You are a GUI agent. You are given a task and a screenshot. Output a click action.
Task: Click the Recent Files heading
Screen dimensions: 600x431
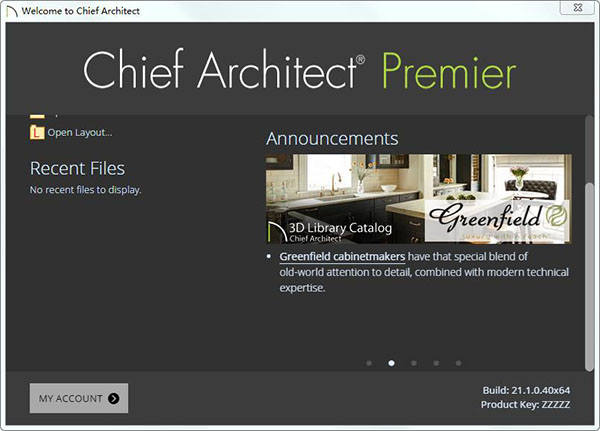tap(77, 168)
